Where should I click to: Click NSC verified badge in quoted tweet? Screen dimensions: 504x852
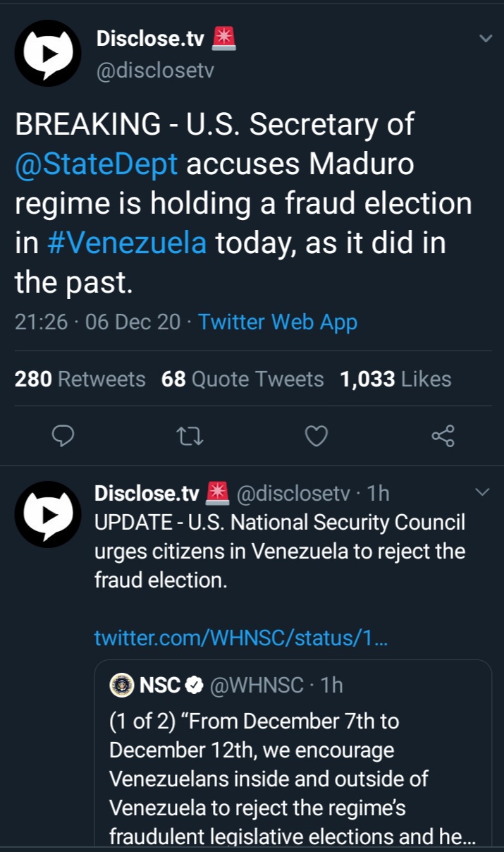click(x=194, y=683)
